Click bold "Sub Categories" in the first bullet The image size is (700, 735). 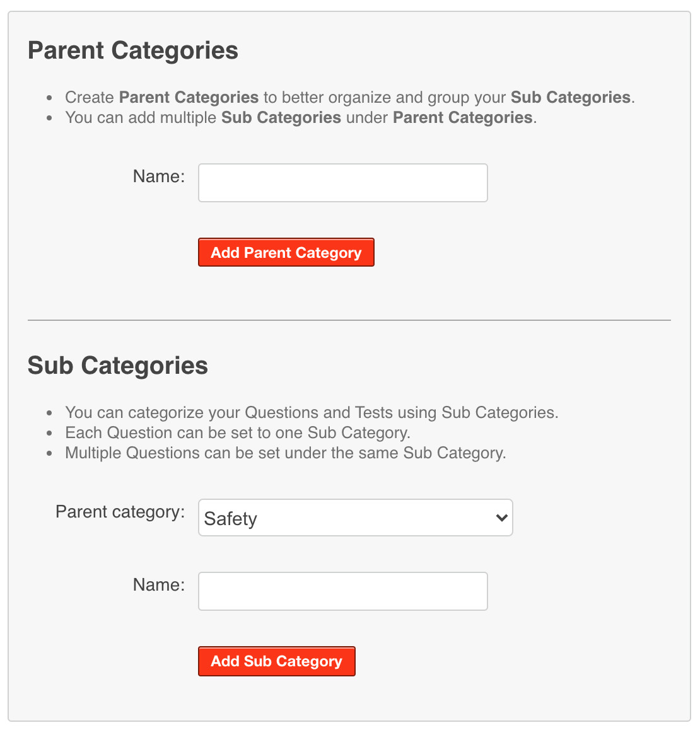(570, 98)
